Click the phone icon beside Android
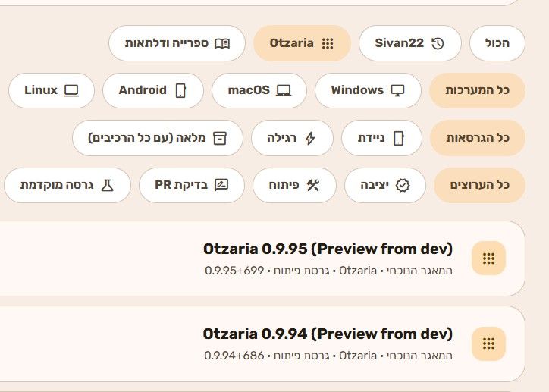The height and width of the screenshot is (392, 549). pos(180,90)
